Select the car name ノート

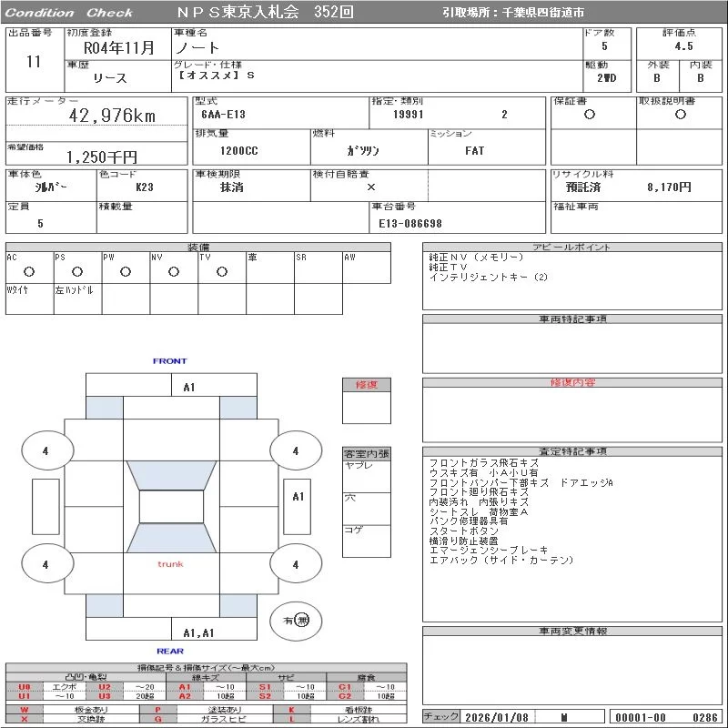[x=197, y=47]
